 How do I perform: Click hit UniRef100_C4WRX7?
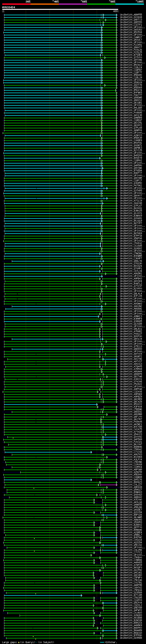[x=131, y=37]
